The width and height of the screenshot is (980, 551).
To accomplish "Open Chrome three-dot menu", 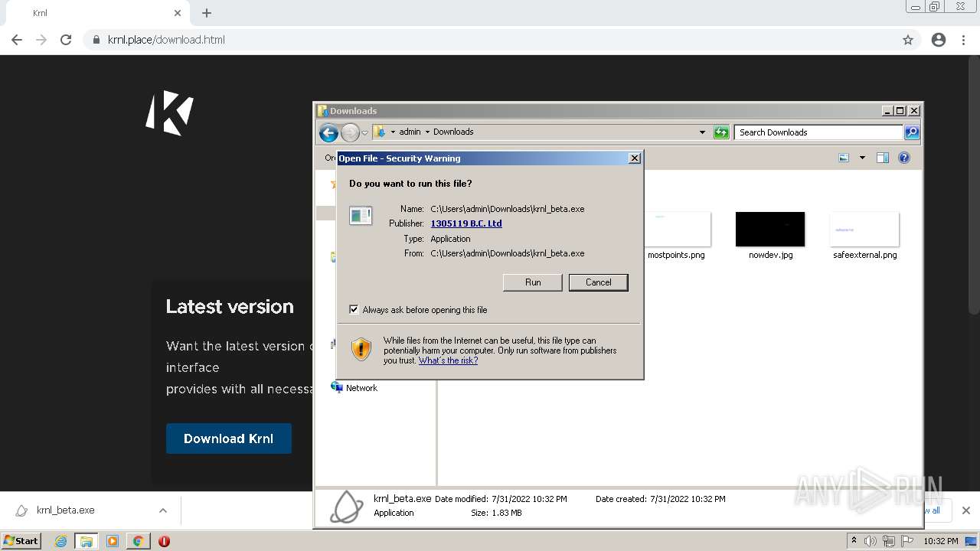I will [x=964, y=40].
